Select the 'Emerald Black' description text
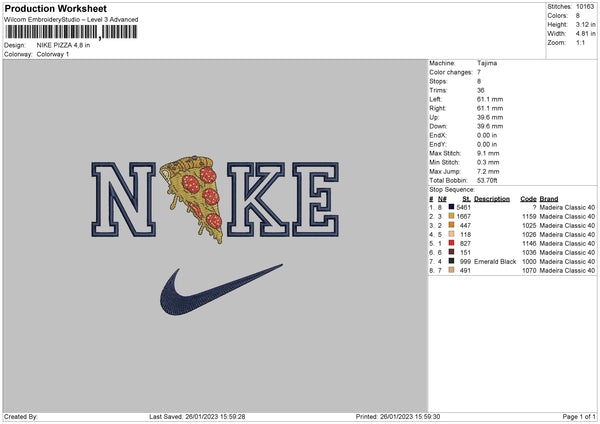The height and width of the screenshot is (424, 600). click(495, 261)
